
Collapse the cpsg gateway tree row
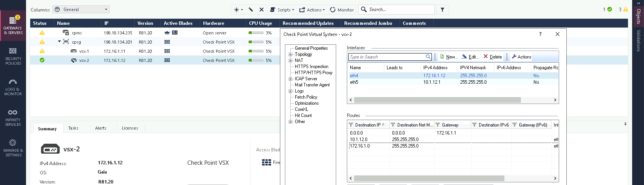(59, 42)
